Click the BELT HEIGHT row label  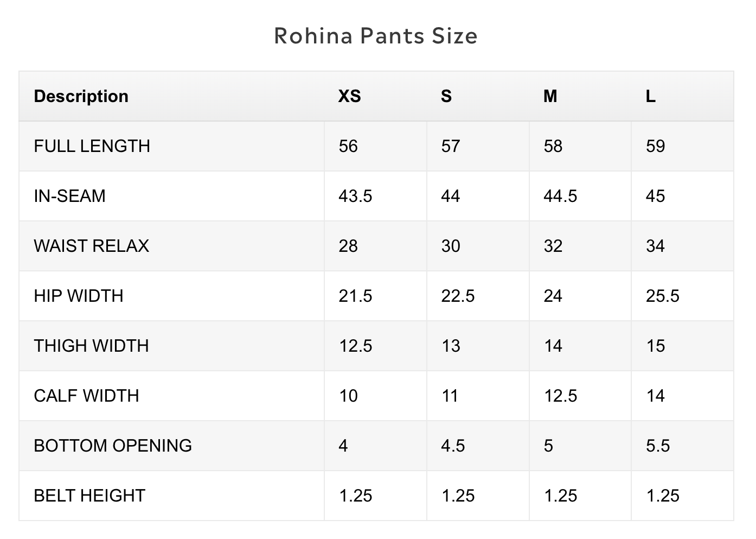89,496
